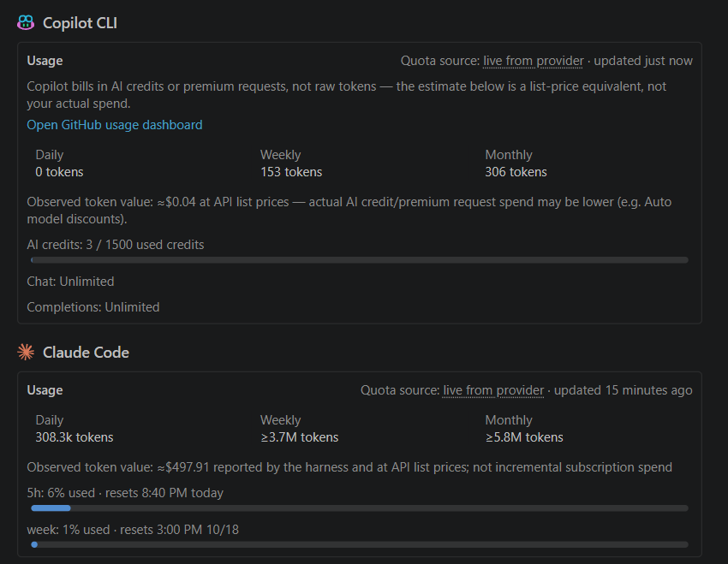Click the Copilot billing explanation paragraph
The width and height of the screenshot is (728, 564).
[x=347, y=95]
